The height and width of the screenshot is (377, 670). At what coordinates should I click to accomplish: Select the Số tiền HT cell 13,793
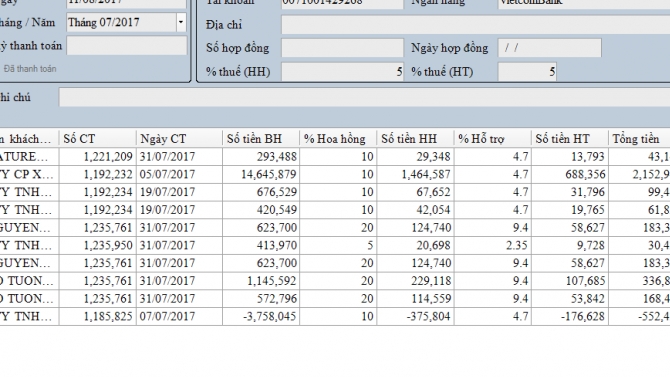coord(570,157)
